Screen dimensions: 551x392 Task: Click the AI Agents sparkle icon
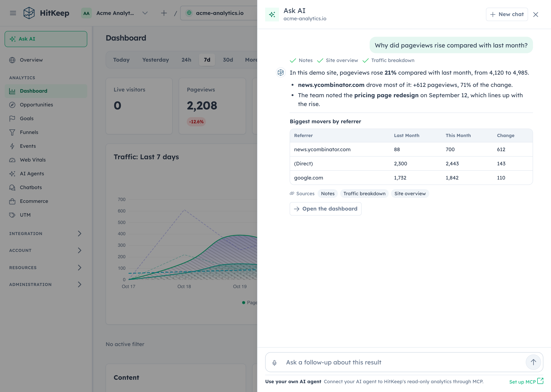(12, 174)
